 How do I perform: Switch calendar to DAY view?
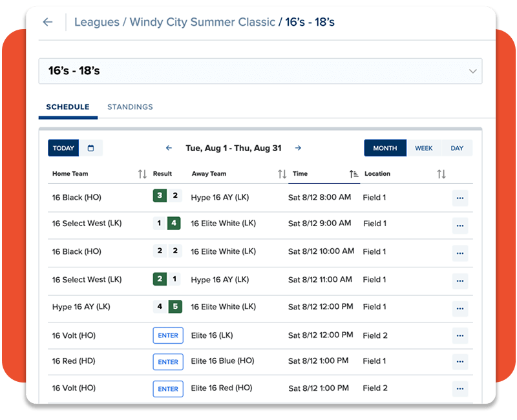[457, 148]
